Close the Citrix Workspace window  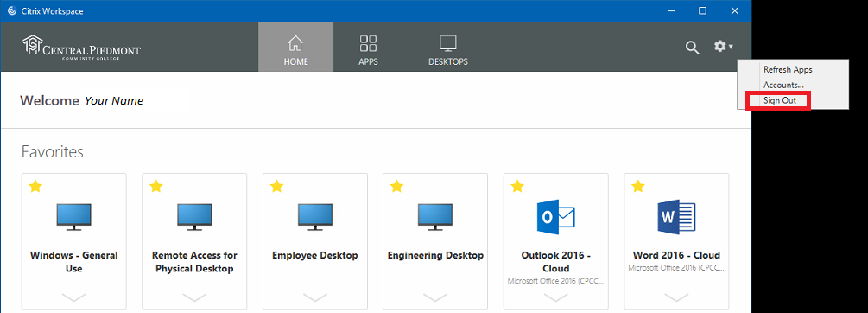(x=735, y=11)
